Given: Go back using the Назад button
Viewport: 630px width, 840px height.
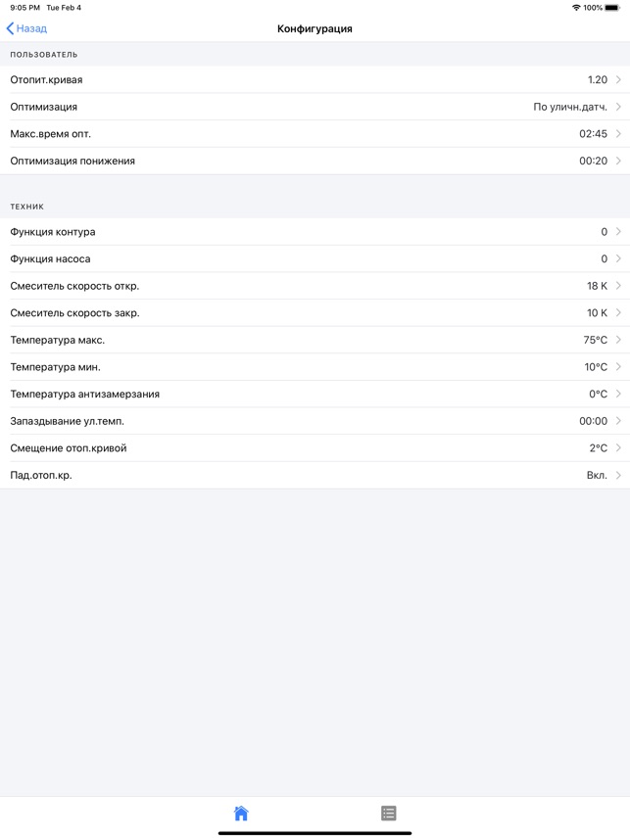Looking at the screenshot, I should coord(26,28).
